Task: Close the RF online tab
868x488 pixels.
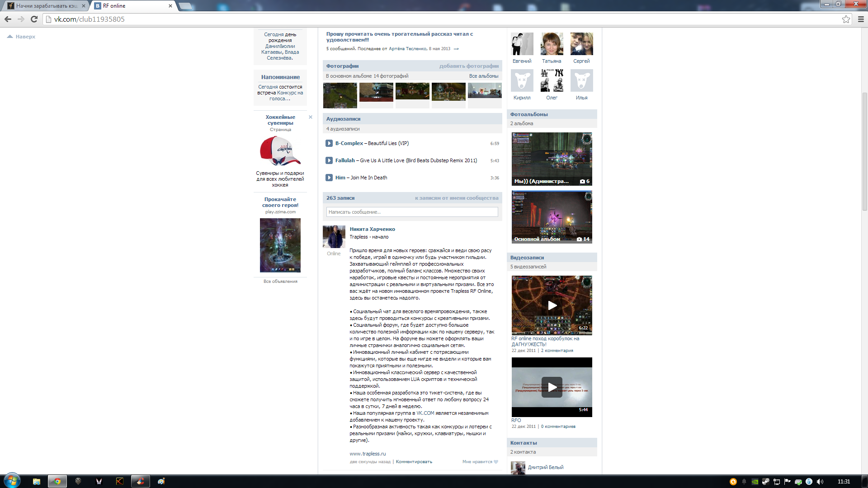Action: [x=170, y=6]
